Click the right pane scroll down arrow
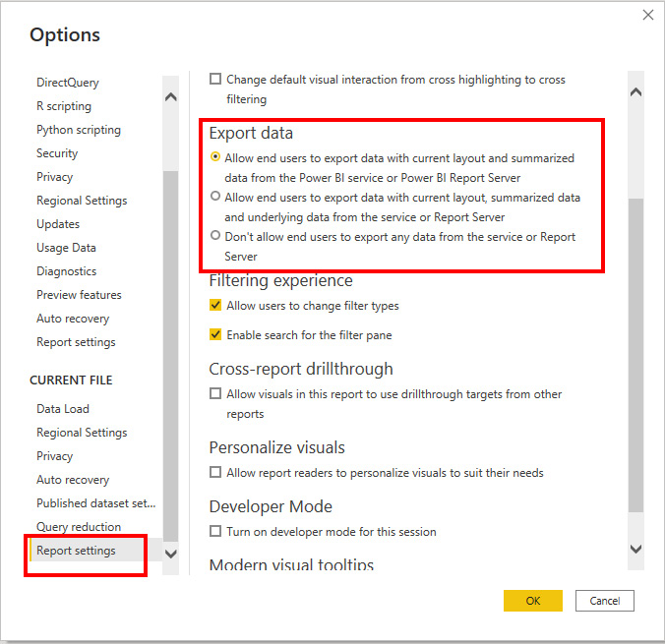Screen dimensions: 665x644 pos(635,549)
